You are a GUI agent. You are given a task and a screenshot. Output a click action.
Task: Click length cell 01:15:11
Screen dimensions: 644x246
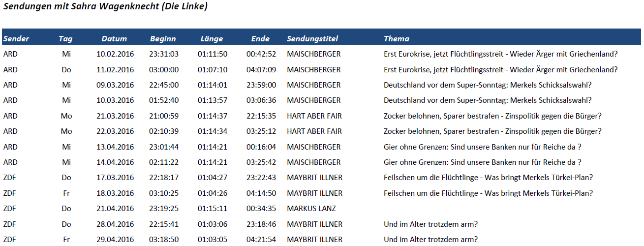click(x=213, y=209)
